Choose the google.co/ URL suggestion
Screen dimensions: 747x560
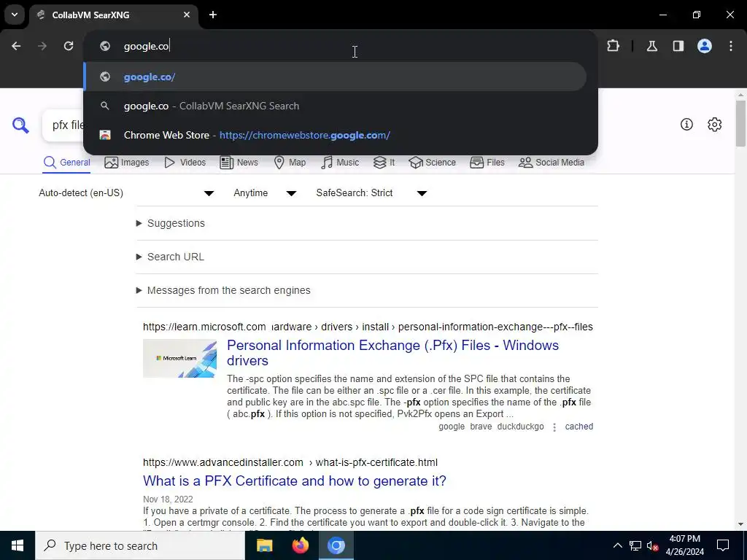click(335, 77)
